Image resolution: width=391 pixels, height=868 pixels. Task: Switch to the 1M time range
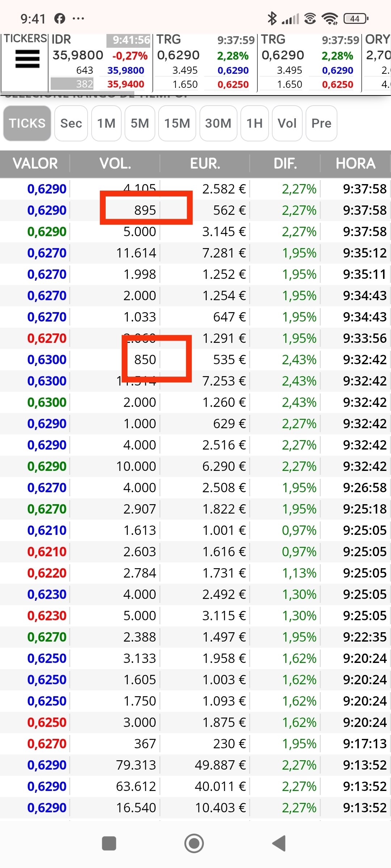(106, 123)
